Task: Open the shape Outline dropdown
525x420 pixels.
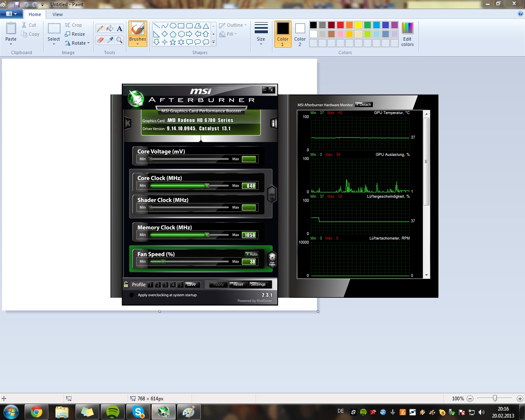Action: pos(233,25)
